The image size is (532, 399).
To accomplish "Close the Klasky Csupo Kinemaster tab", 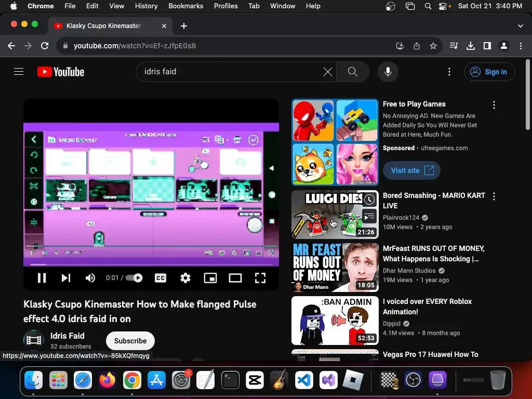I will pyautogui.click(x=164, y=26).
